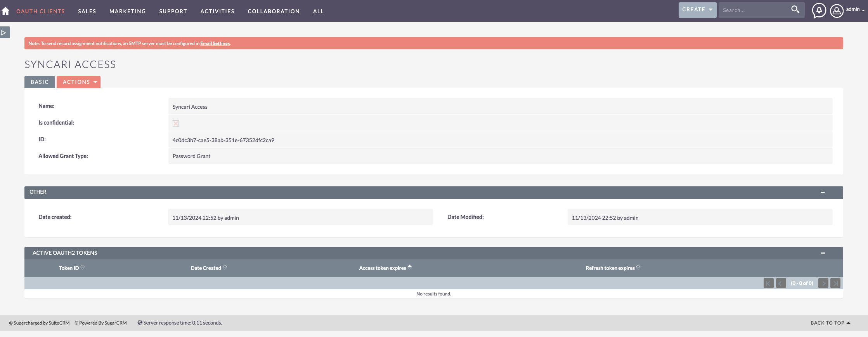The height and width of the screenshot is (337, 868).
Task: Go to first page of tokens
Action: point(768,283)
